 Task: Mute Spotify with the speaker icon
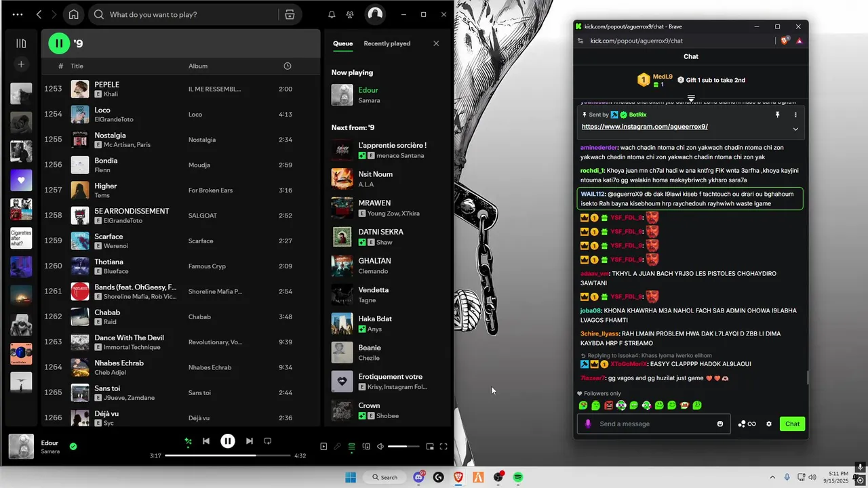380,447
